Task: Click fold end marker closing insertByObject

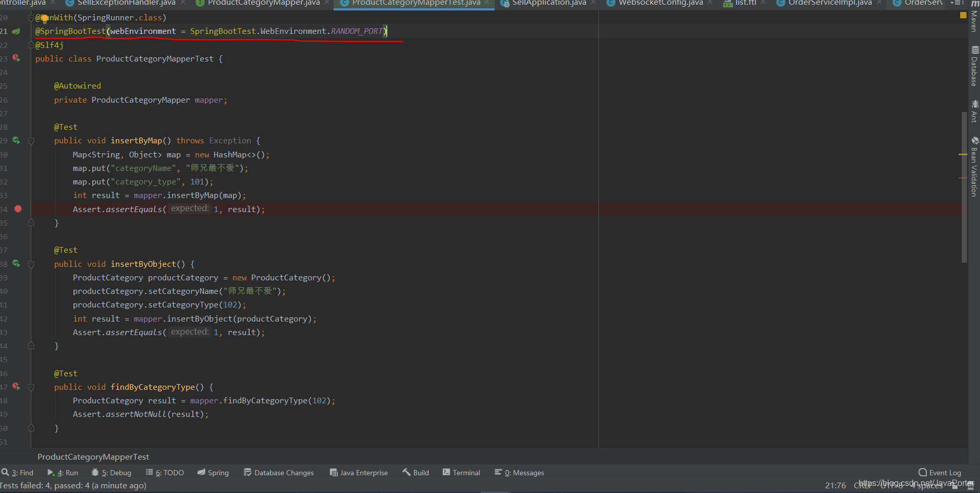Action: [31, 346]
